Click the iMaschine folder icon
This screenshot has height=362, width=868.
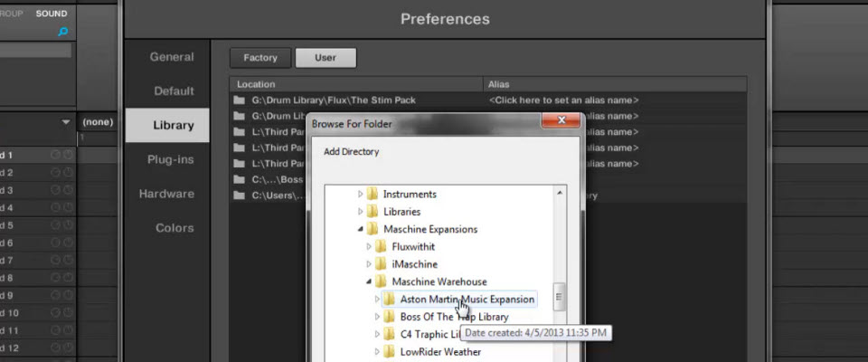click(381, 264)
